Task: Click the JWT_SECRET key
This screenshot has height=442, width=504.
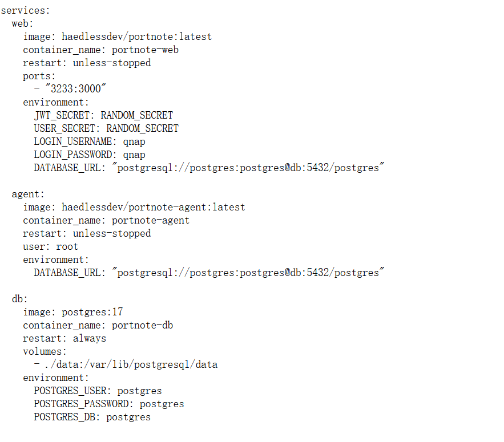Action: pos(62,115)
